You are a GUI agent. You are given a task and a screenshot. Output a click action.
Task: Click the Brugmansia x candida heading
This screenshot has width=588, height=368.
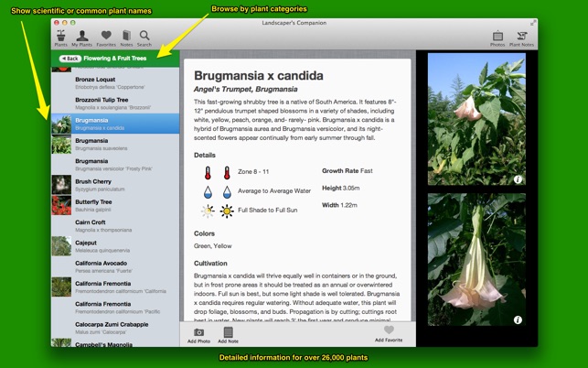(x=259, y=75)
